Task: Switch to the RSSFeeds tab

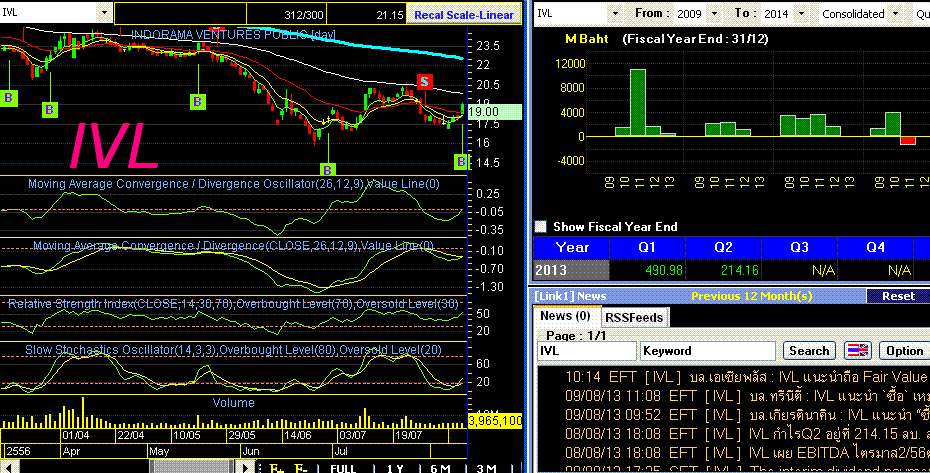Action: click(633, 318)
